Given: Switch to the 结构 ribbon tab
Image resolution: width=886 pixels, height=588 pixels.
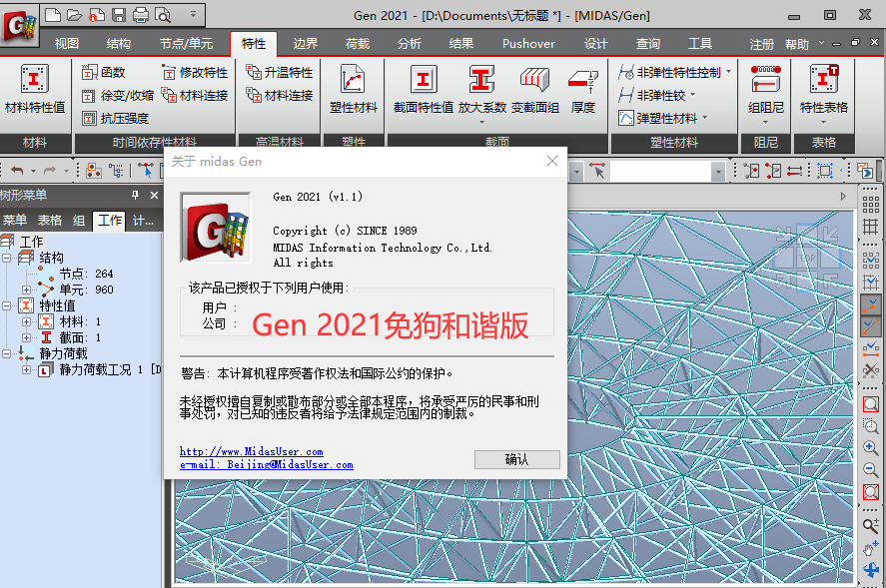Looking at the screenshot, I should point(118,44).
